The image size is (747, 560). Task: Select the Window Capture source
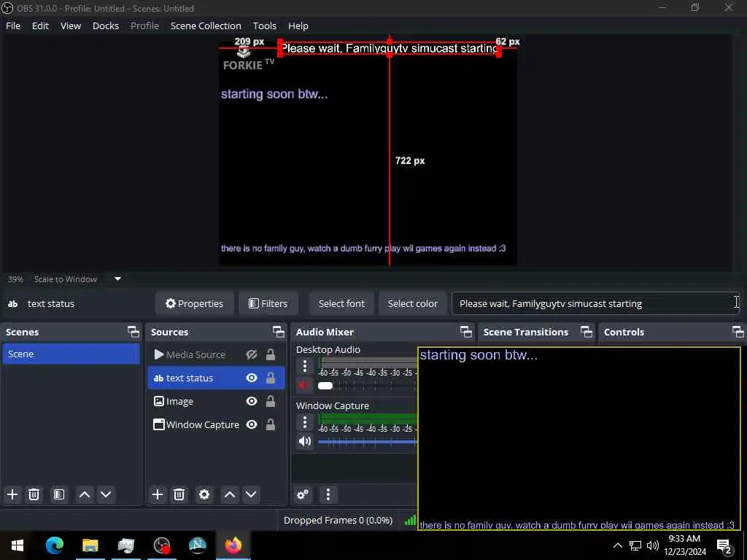click(216, 425)
